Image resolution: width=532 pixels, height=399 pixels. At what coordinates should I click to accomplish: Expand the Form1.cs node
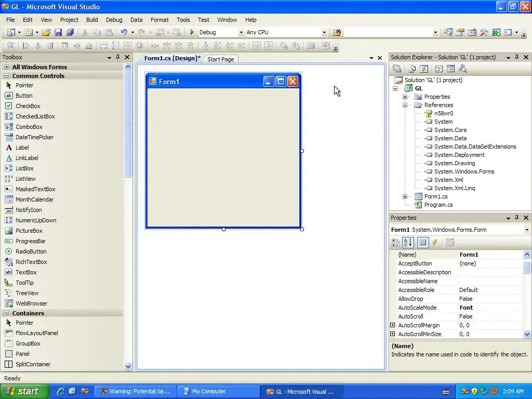click(405, 197)
